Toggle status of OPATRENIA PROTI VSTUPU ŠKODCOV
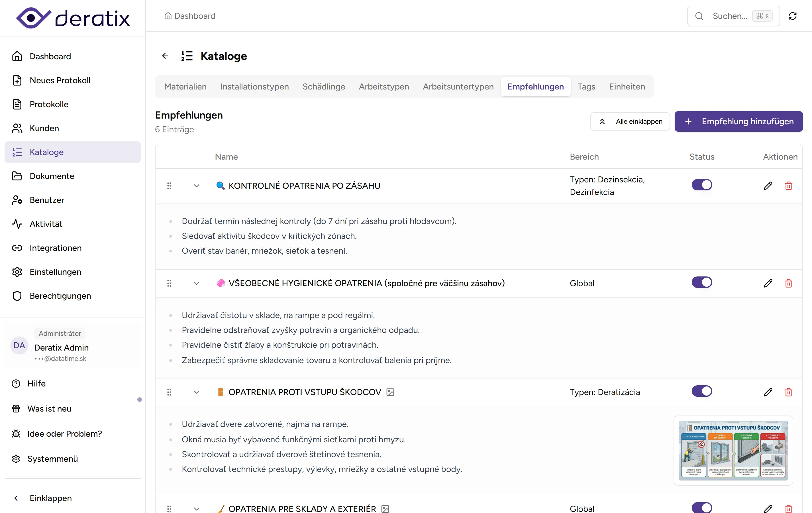812x513 pixels. coord(702,391)
